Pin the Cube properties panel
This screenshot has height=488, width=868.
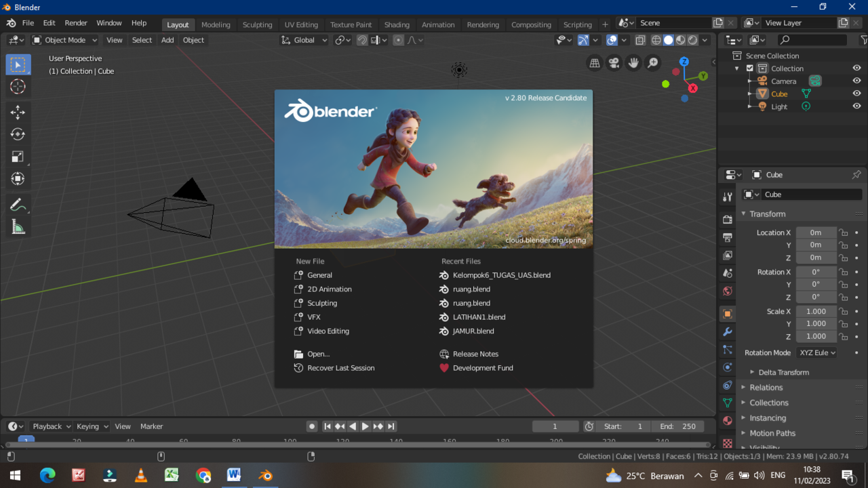pos(856,175)
